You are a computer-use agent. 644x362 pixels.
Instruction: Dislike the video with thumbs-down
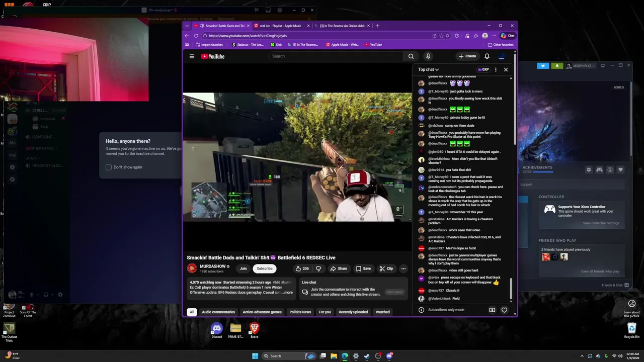pos(318,268)
